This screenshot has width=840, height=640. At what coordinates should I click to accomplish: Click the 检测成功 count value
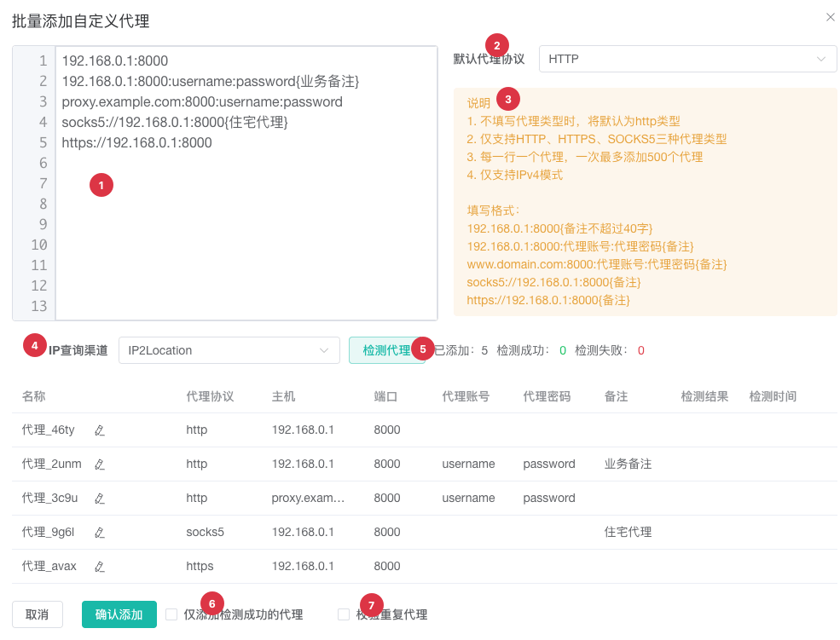pyautogui.click(x=563, y=350)
